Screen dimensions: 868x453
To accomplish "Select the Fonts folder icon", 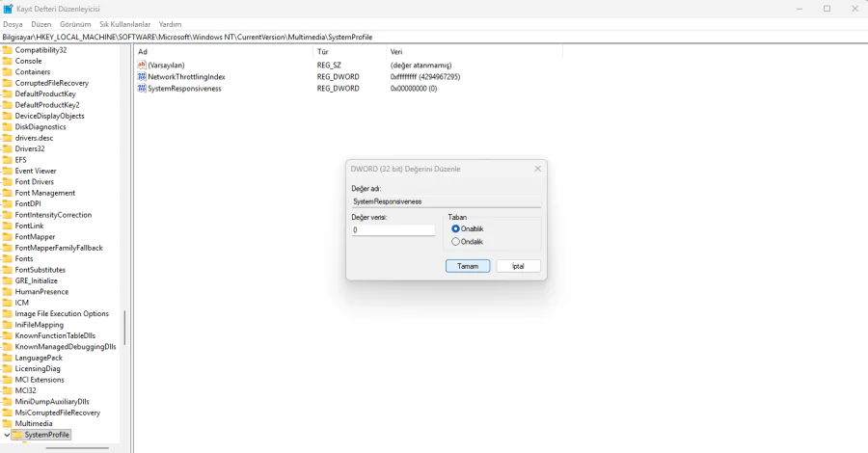I will (x=7, y=259).
